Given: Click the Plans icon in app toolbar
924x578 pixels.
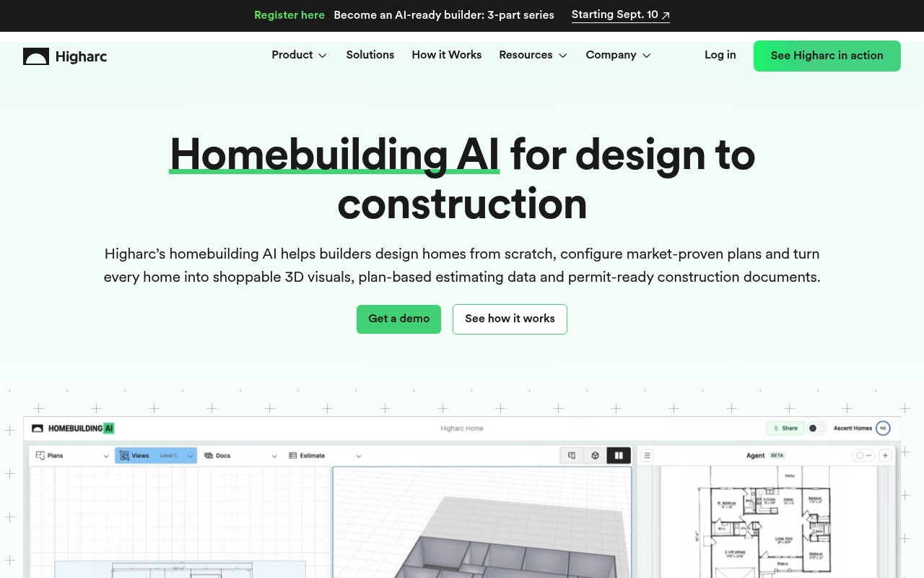Looking at the screenshot, I should click(x=40, y=456).
